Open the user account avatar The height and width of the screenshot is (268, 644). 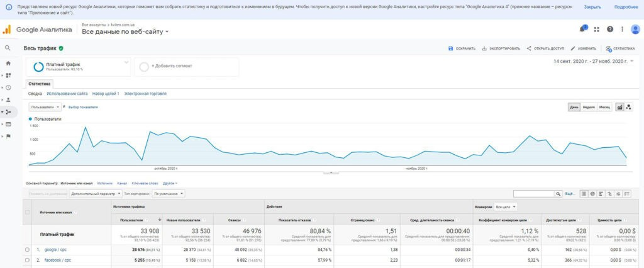[635, 29]
